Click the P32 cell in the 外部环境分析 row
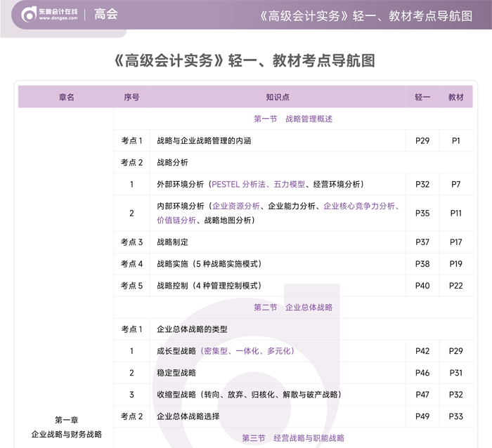The image size is (492, 448). tap(422, 185)
